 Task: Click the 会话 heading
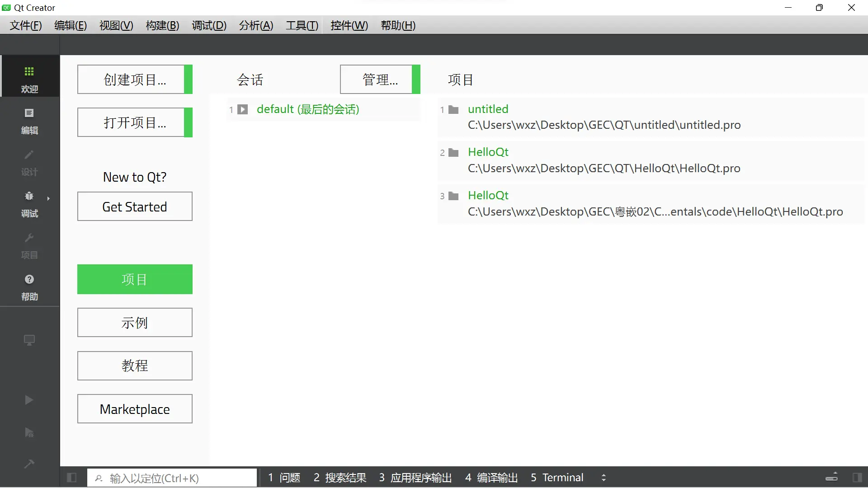pos(250,80)
